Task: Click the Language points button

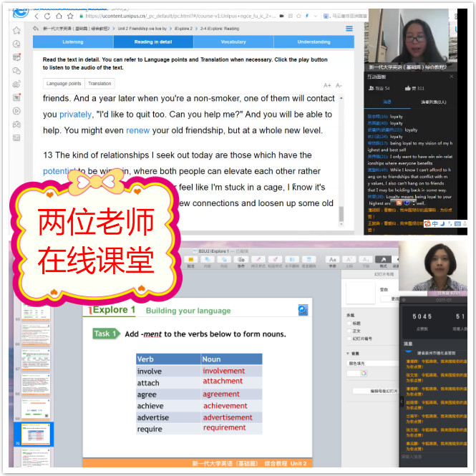Action: (64, 84)
